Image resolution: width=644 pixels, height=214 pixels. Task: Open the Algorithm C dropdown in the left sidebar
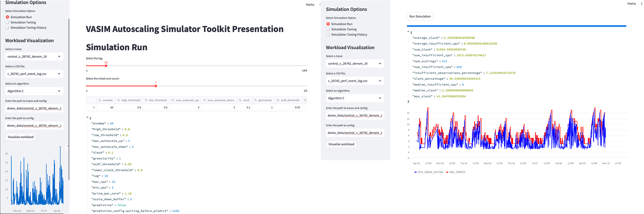pos(34,91)
